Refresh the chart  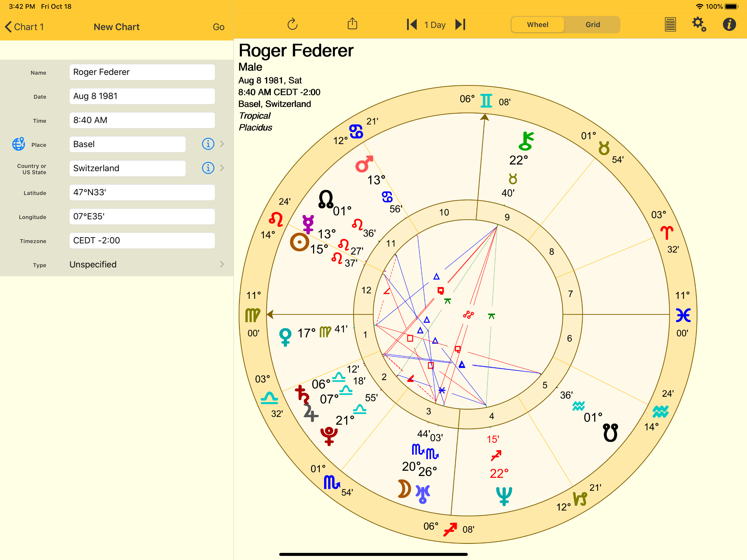point(293,24)
